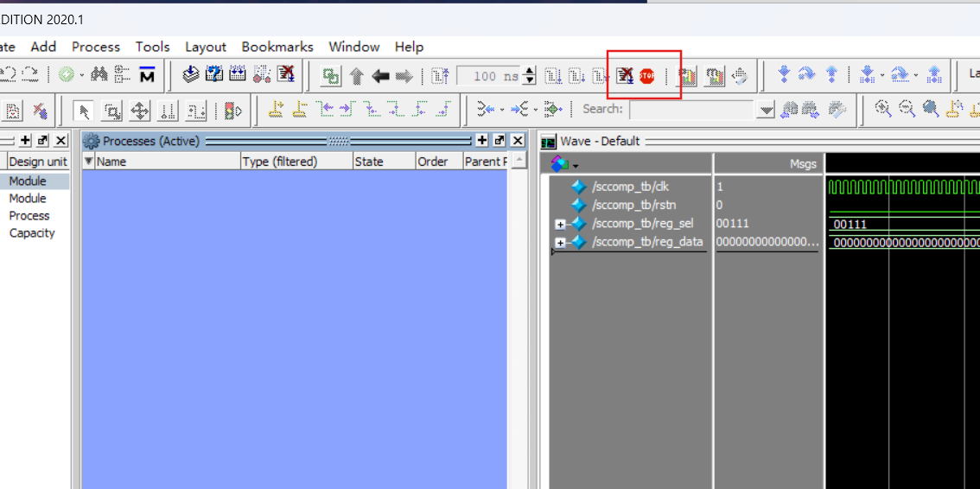This screenshot has width=980, height=489.
Task: Click the State column header
Action: click(x=369, y=162)
